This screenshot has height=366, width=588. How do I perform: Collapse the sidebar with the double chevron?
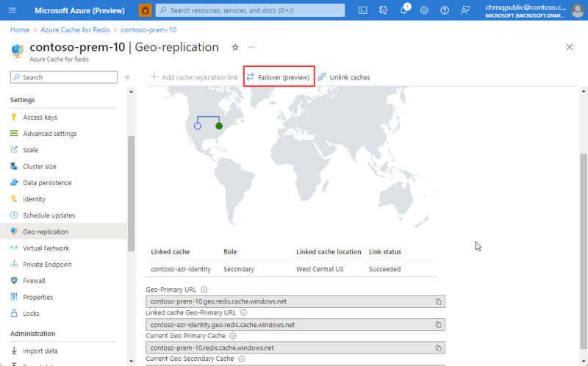click(x=127, y=77)
